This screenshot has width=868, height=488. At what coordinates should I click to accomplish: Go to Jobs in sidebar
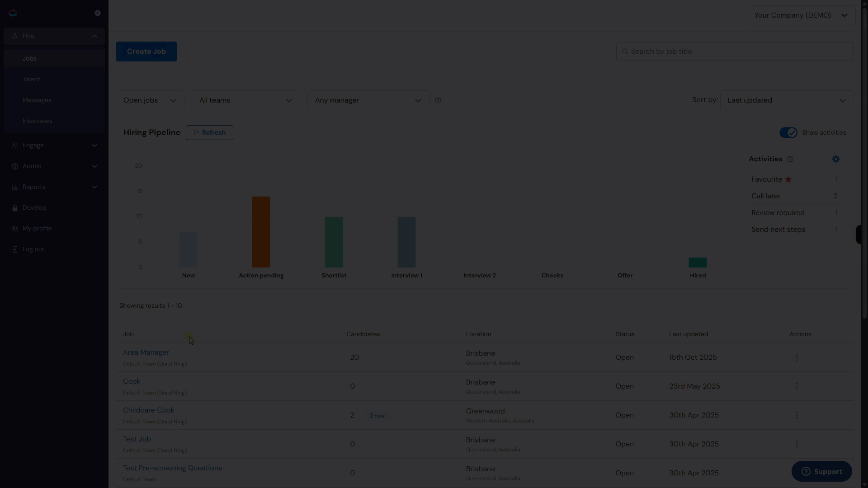point(54,59)
